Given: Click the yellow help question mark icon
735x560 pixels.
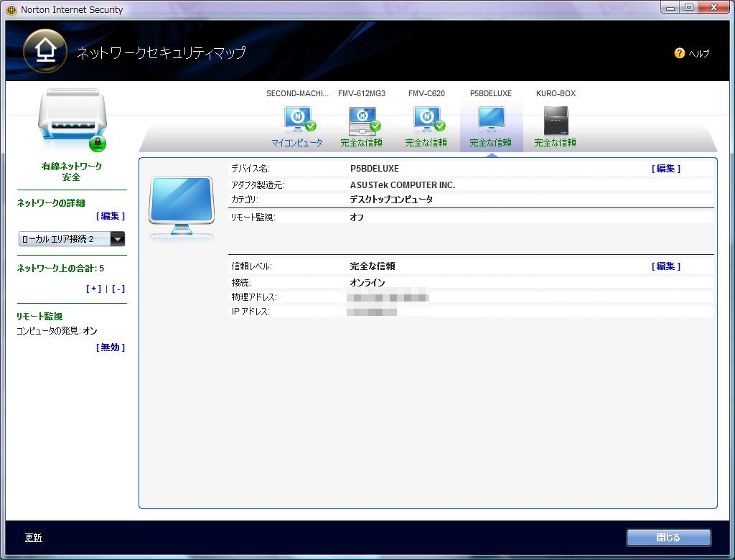Looking at the screenshot, I should coord(679,53).
